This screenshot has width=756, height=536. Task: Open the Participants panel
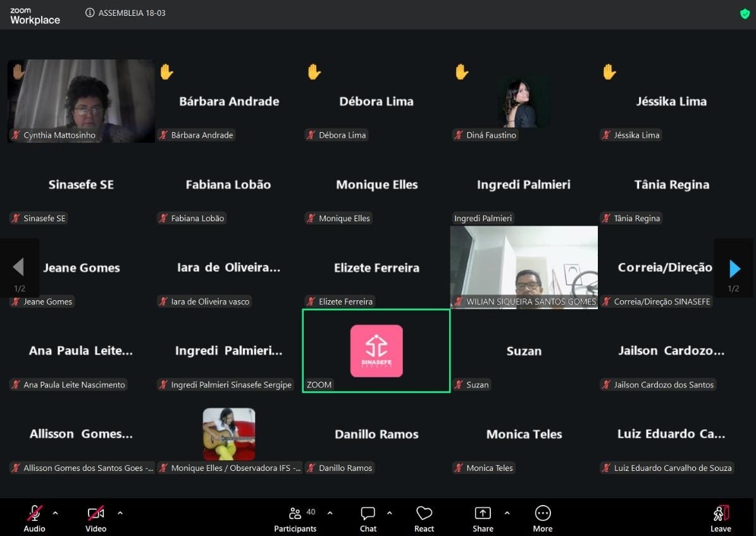(295, 518)
